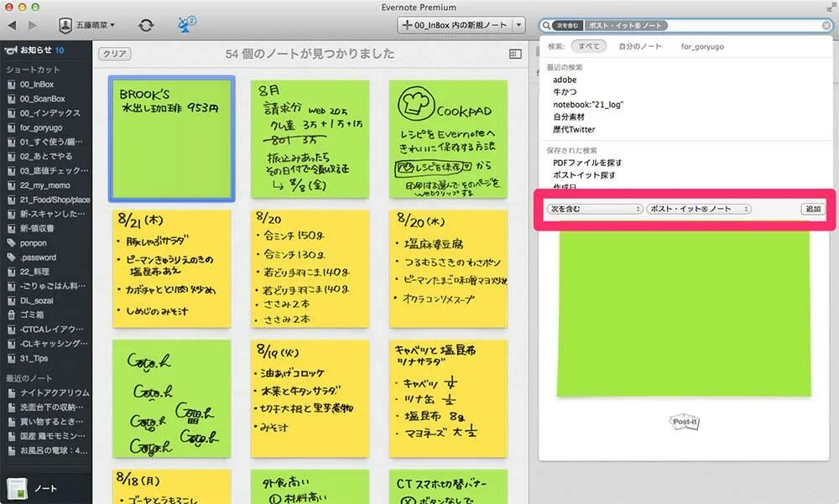
Task: Open the 8/21 (木) yellow note
Action: click(172, 268)
